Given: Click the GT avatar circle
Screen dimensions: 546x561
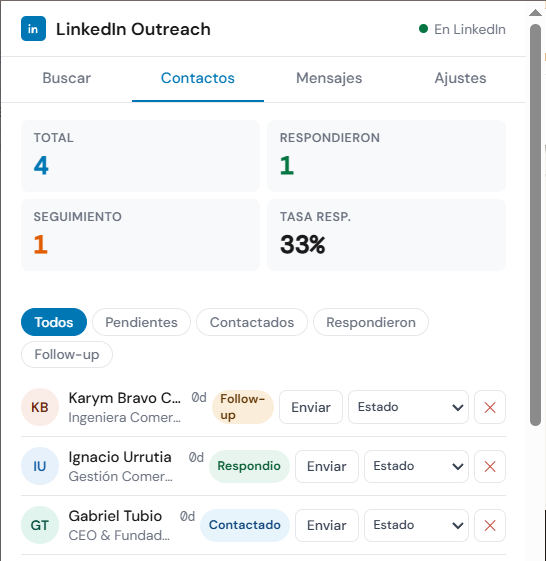Looking at the screenshot, I should (x=40, y=525).
